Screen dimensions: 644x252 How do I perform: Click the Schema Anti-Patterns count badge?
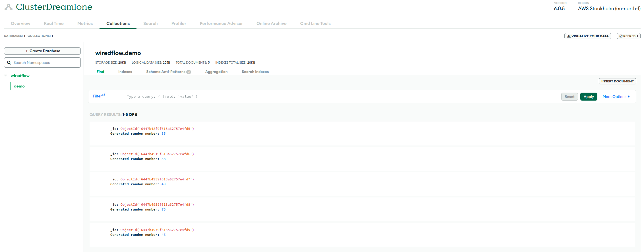point(189,72)
